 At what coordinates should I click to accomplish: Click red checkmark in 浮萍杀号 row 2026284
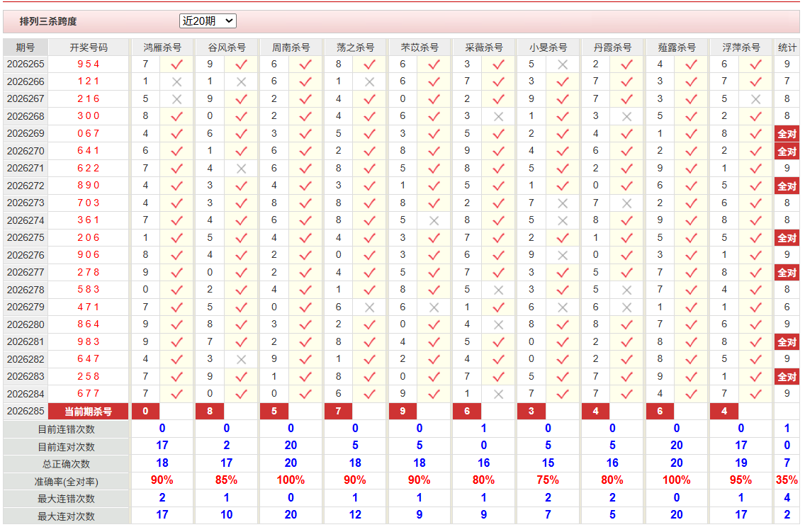click(755, 394)
